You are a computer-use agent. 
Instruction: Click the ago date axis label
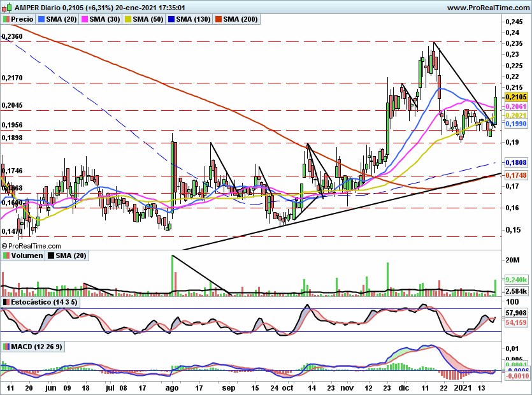pos(172,388)
